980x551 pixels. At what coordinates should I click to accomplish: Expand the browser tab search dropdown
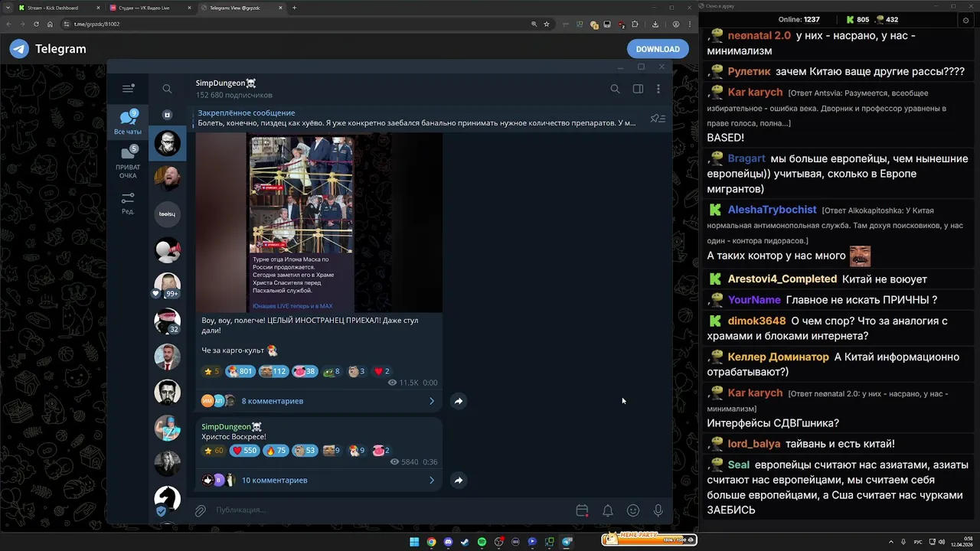[x=7, y=8]
